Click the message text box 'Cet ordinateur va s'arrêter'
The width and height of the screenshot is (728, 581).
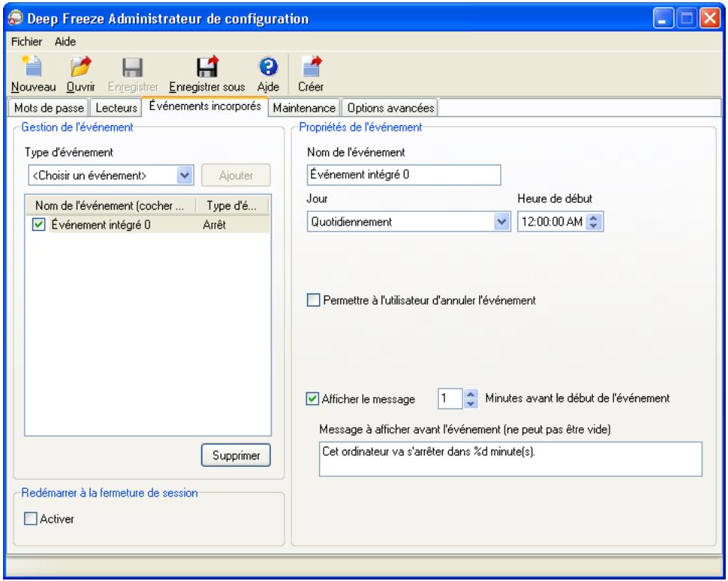(510, 459)
